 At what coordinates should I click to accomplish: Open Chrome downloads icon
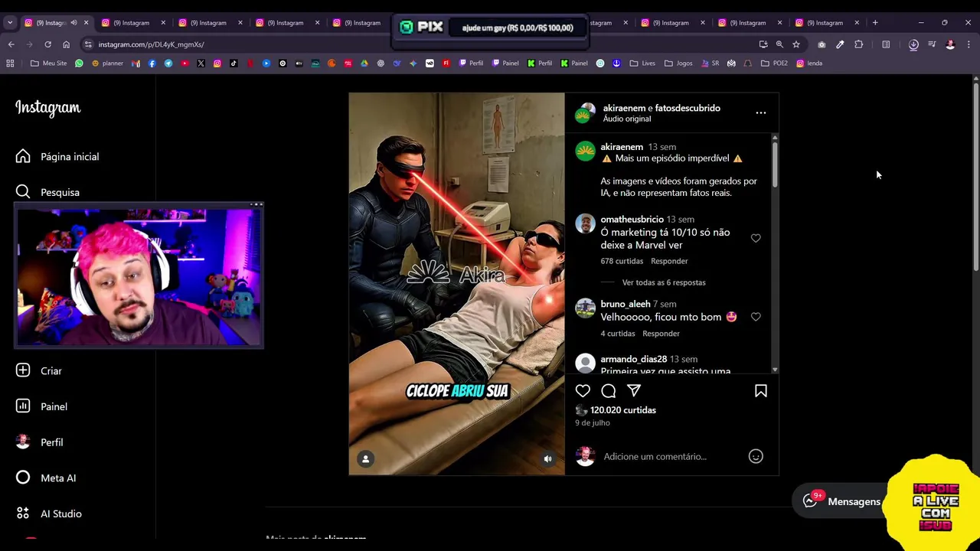(x=913, y=44)
